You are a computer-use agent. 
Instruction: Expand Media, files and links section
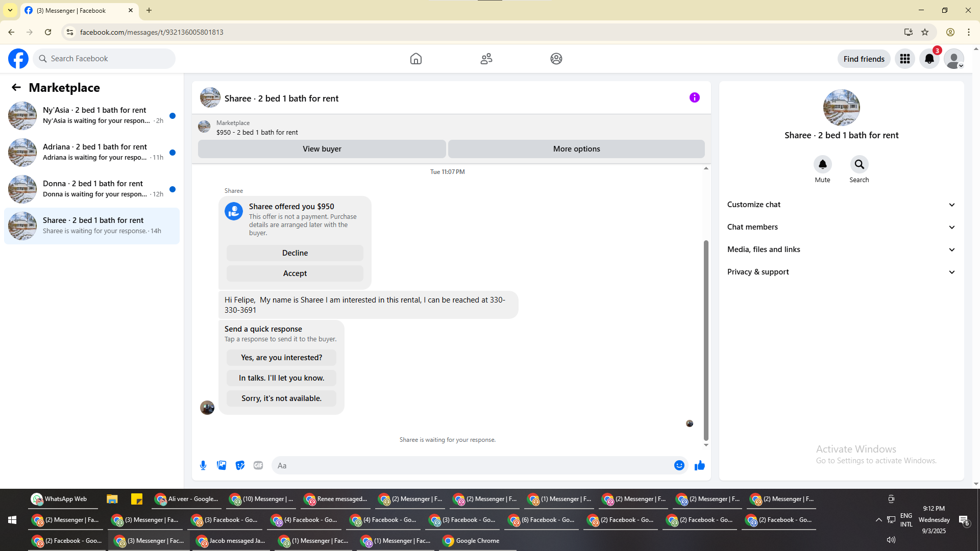click(x=842, y=249)
